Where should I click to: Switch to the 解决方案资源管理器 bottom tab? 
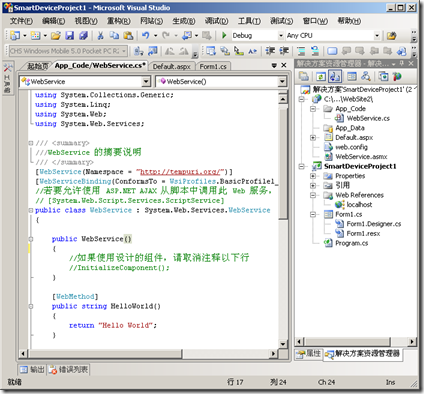pos(363,354)
